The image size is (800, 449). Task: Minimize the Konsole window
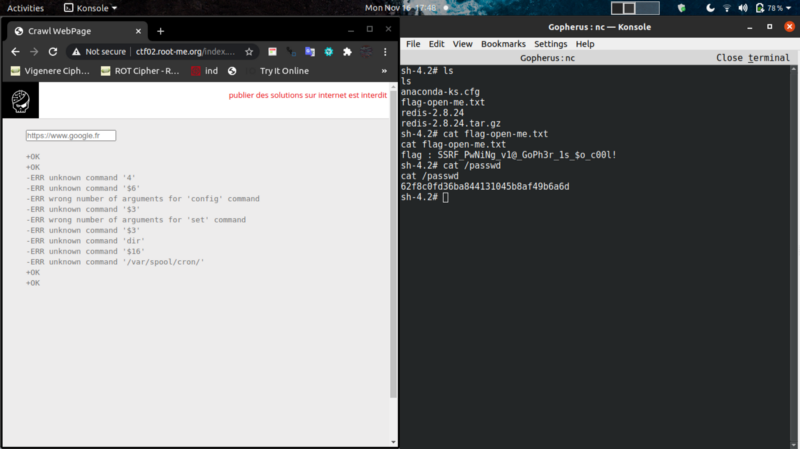pos(749,27)
